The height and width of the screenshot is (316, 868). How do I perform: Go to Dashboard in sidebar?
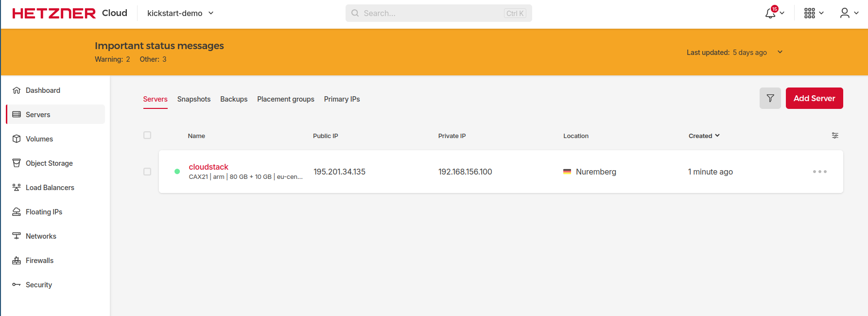click(x=56, y=90)
